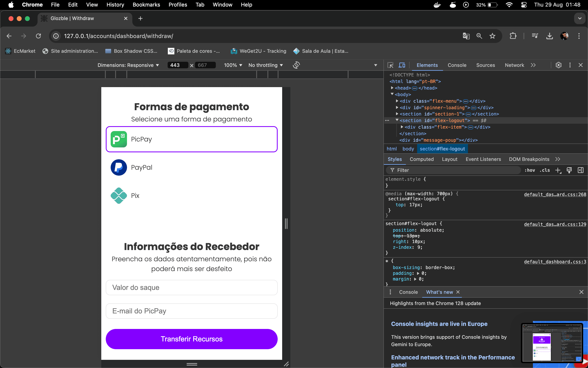Image resolution: width=588 pixels, height=368 pixels.
Task: Click the PayPal logo icon
Action: point(119,167)
